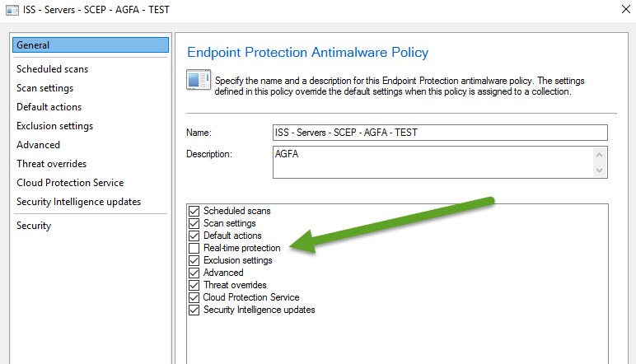Open Security Intelligence updates in sidebar
Viewport: 636px width, 364px height.
coord(79,202)
